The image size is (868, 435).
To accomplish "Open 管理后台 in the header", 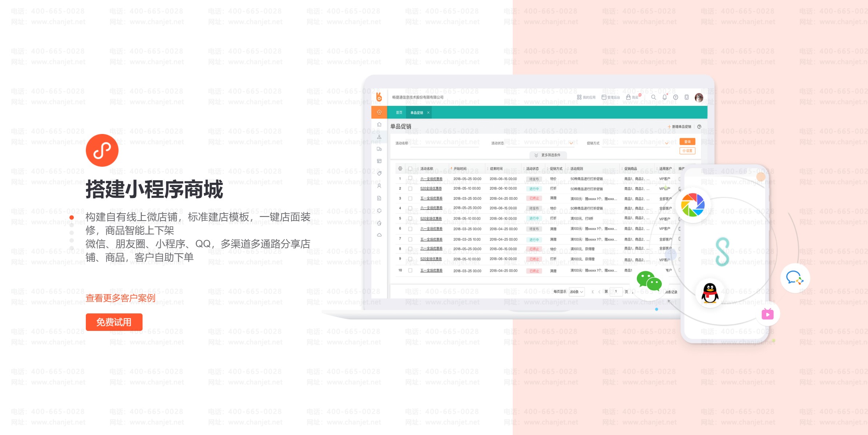I will [611, 97].
